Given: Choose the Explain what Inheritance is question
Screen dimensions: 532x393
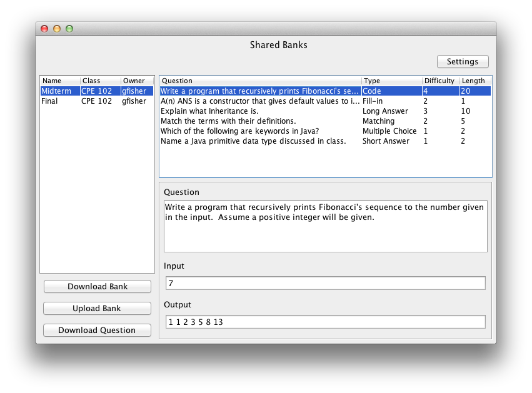Looking at the screenshot, I should pyautogui.click(x=260, y=111).
